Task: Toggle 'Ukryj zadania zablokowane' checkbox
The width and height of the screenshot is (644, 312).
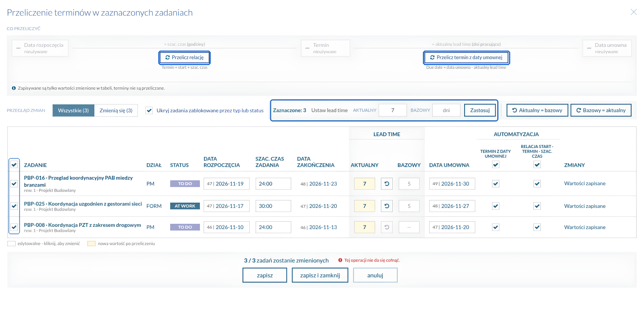Action: pos(149,110)
